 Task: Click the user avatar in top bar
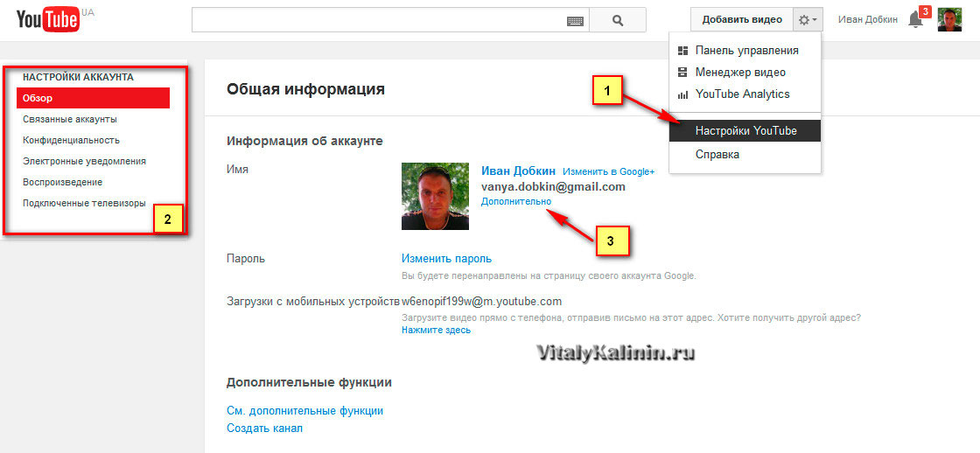pyautogui.click(x=949, y=19)
